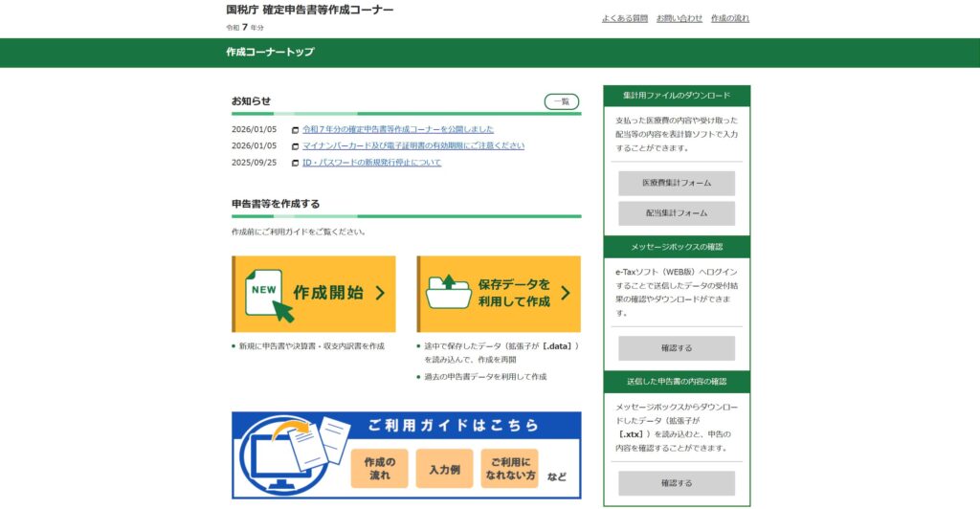Click chevron arrow on 保存データを利用して作成 banner

coord(565,294)
